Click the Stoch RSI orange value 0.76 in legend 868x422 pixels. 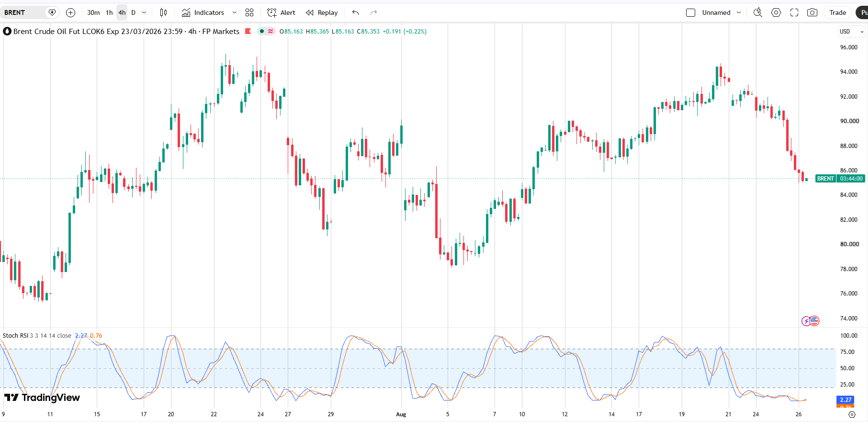click(x=96, y=336)
